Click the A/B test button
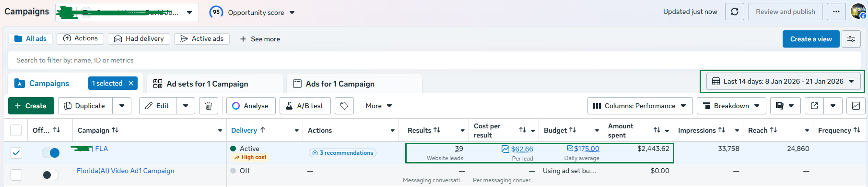 tap(305, 106)
